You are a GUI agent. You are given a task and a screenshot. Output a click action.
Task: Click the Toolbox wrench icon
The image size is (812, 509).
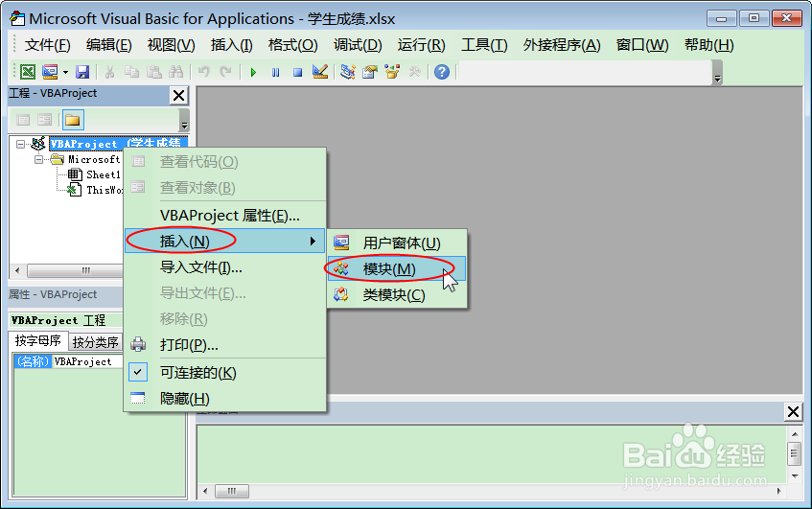414,72
